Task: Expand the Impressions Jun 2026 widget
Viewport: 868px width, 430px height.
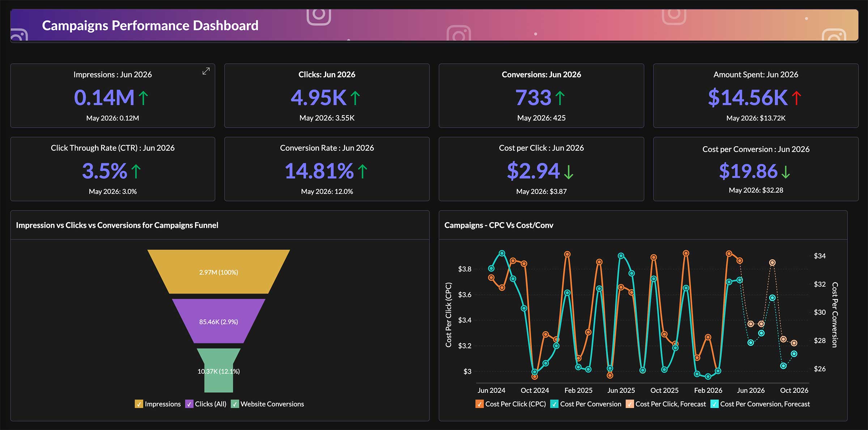Action: [206, 71]
